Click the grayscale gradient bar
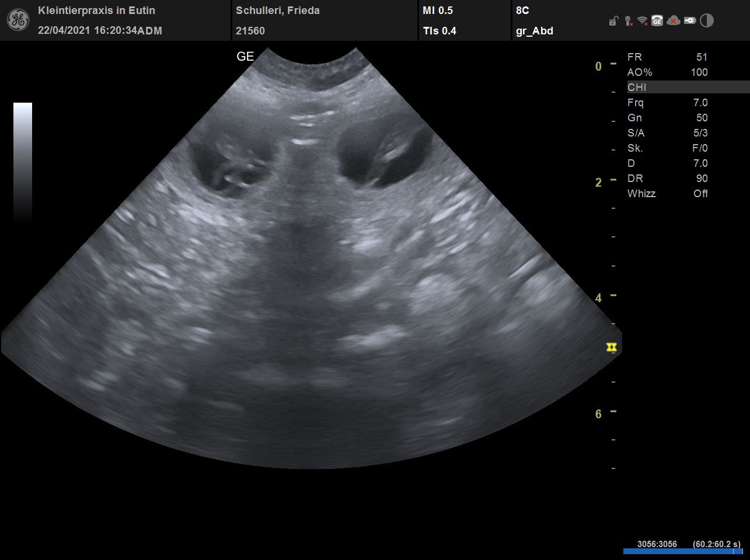This screenshot has height=560, width=750. click(23, 162)
